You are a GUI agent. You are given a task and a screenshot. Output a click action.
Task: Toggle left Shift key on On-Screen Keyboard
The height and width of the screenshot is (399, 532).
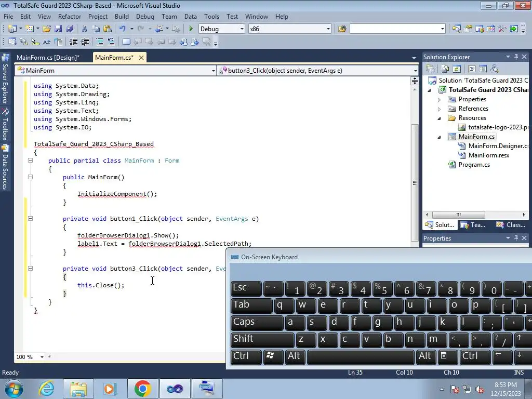262,339
